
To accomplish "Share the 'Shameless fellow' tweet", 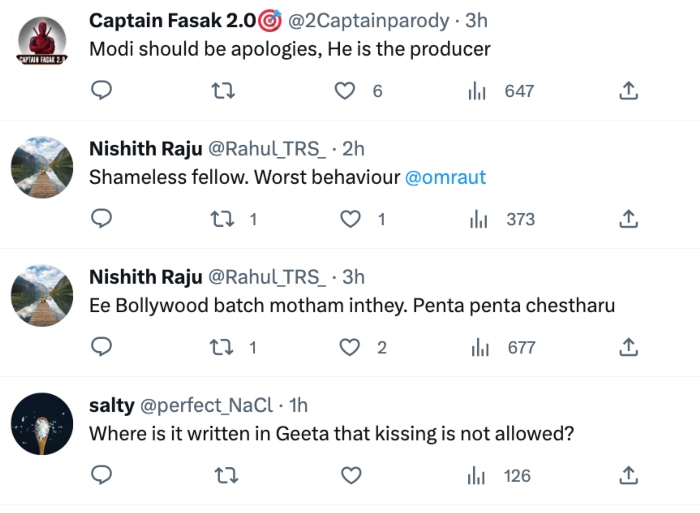I will (628, 219).
